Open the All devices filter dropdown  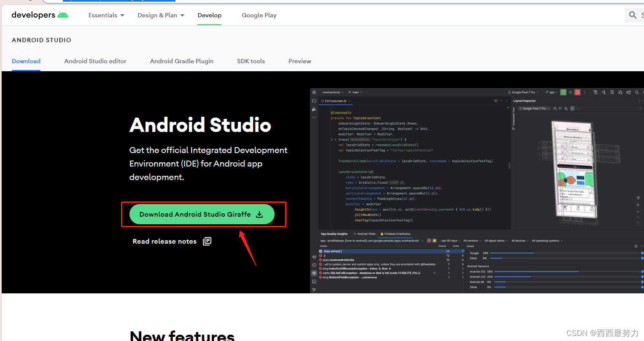point(520,241)
